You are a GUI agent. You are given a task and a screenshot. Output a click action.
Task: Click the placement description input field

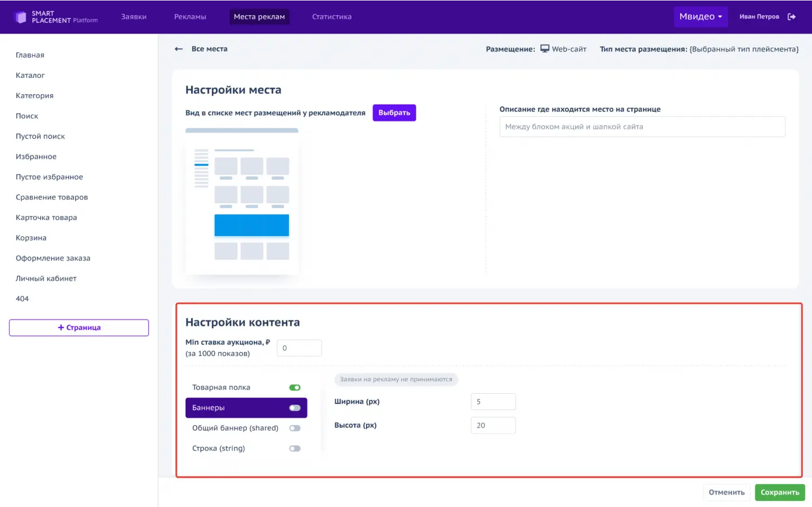(x=641, y=127)
